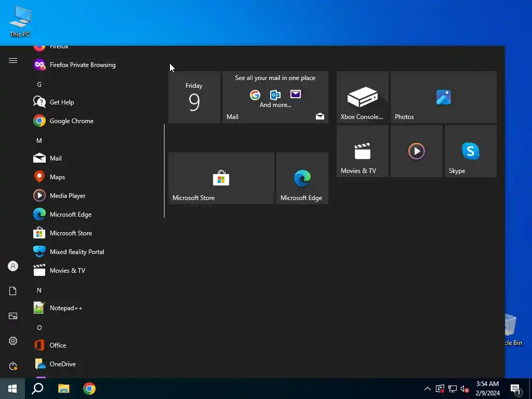The width and height of the screenshot is (532, 399).
Task: Open the Media Player play tile
Action: coord(416,151)
